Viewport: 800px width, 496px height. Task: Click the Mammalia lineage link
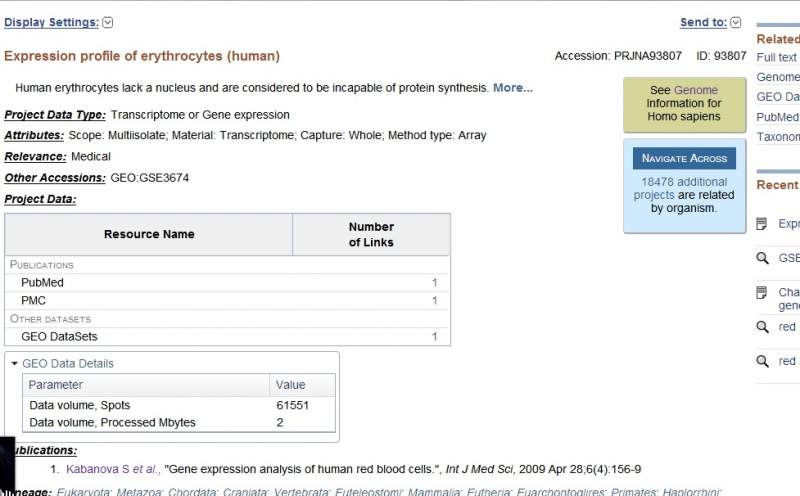click(435, 492)
